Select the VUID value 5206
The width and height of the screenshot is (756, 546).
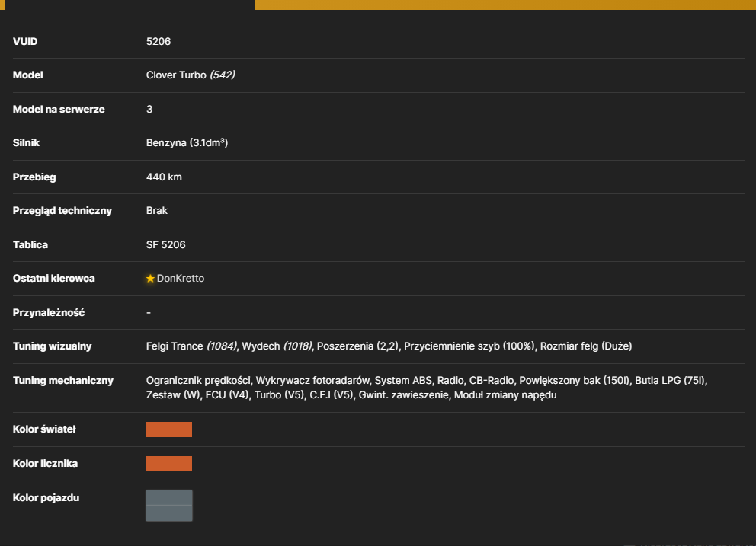(159, 41)
